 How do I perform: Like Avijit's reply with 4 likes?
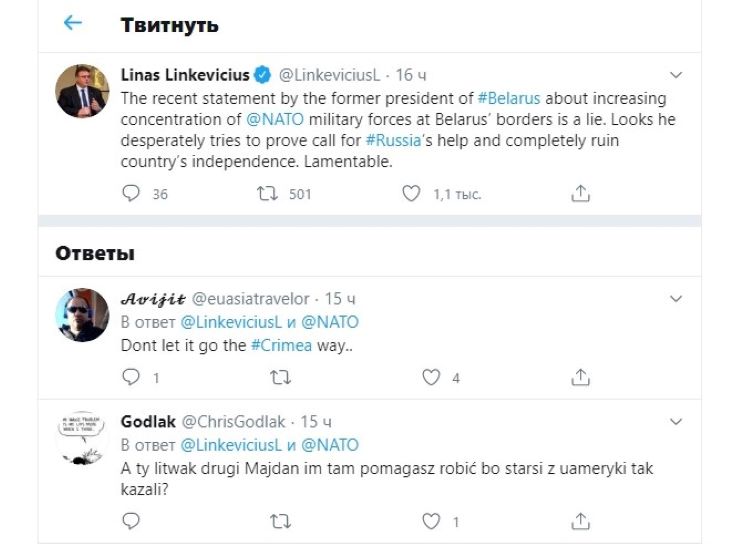tap(431, 377)
